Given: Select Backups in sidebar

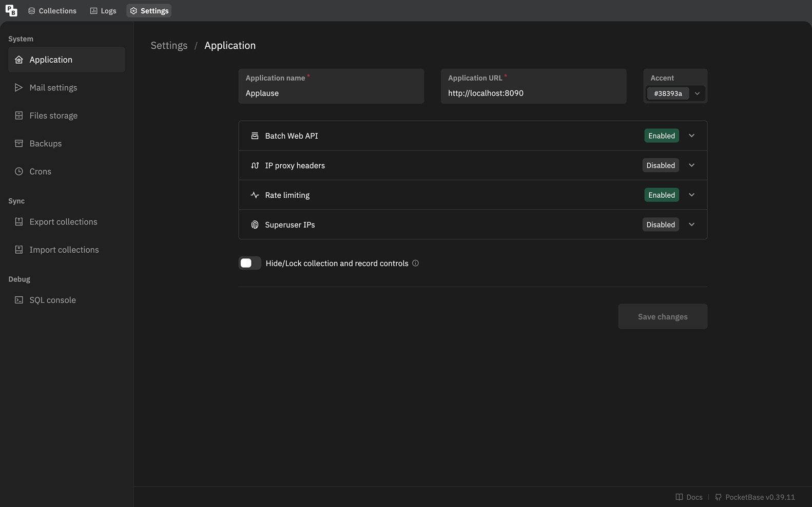Looking at the screenshot, I should [x=67, y=143].
